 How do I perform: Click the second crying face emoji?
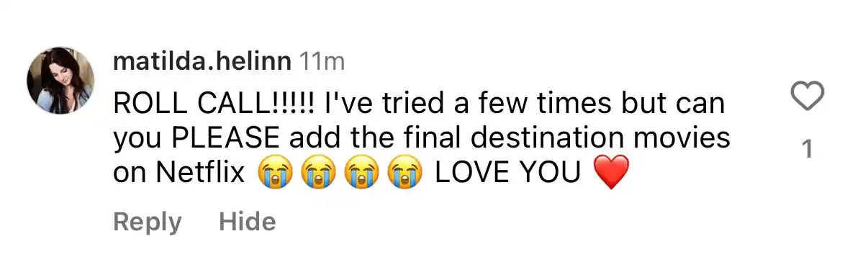[315, 173]
